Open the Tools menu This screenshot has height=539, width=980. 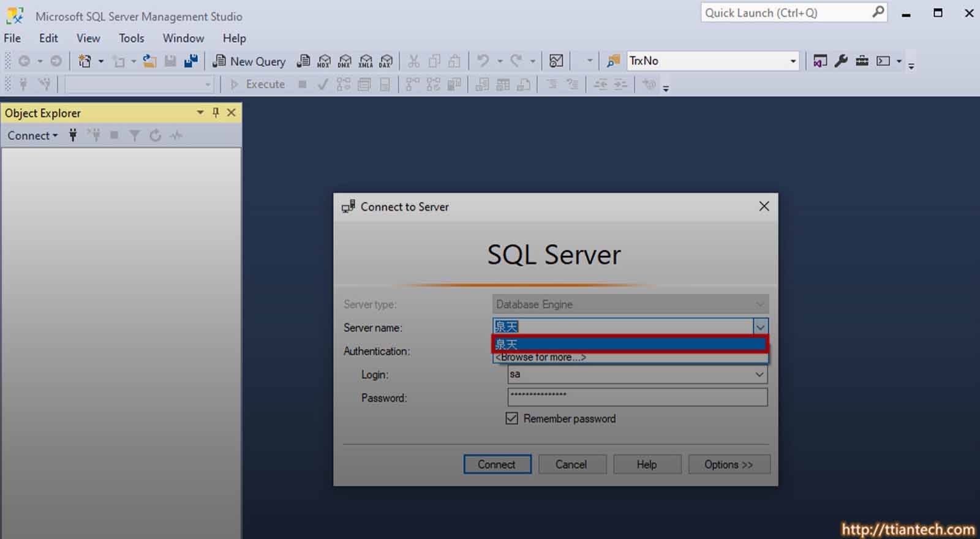[x=131, y=38]
